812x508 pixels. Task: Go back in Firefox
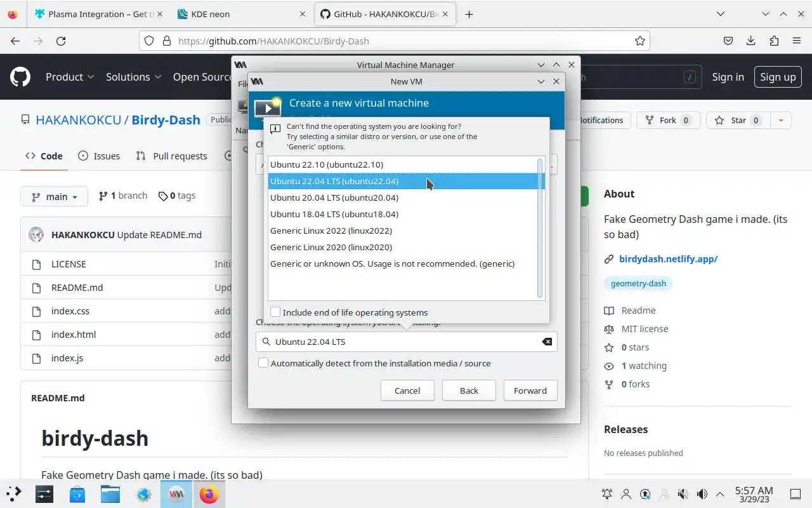tap(15, 41)
